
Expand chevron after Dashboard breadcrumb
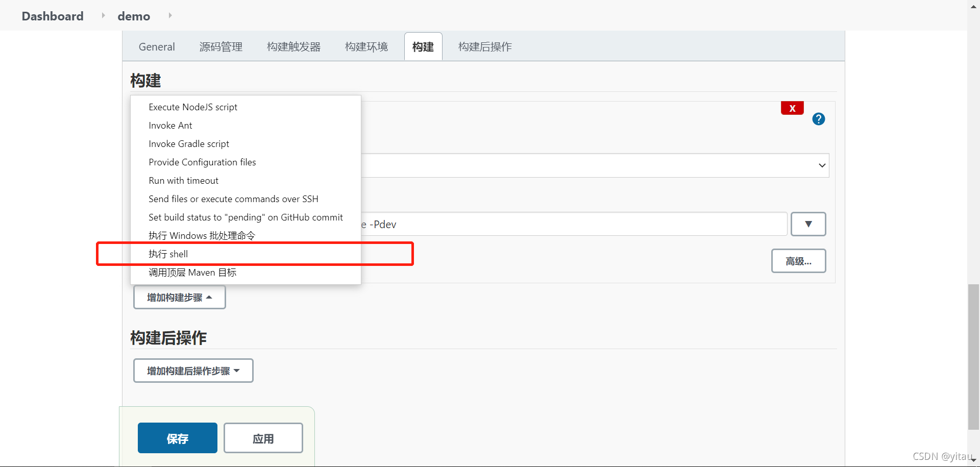tap(103, 16)
